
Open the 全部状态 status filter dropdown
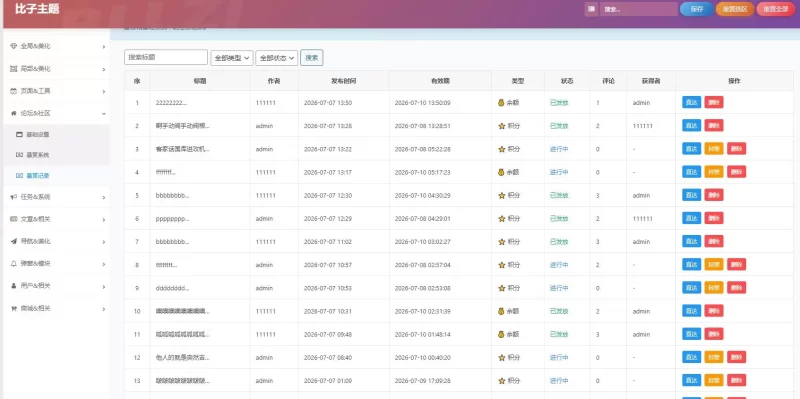click(x=277, y=58)
